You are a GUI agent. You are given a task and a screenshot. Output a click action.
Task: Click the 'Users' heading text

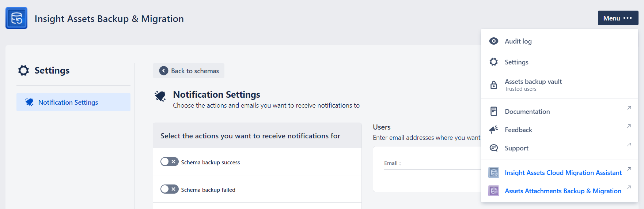(x=382, y=127)
